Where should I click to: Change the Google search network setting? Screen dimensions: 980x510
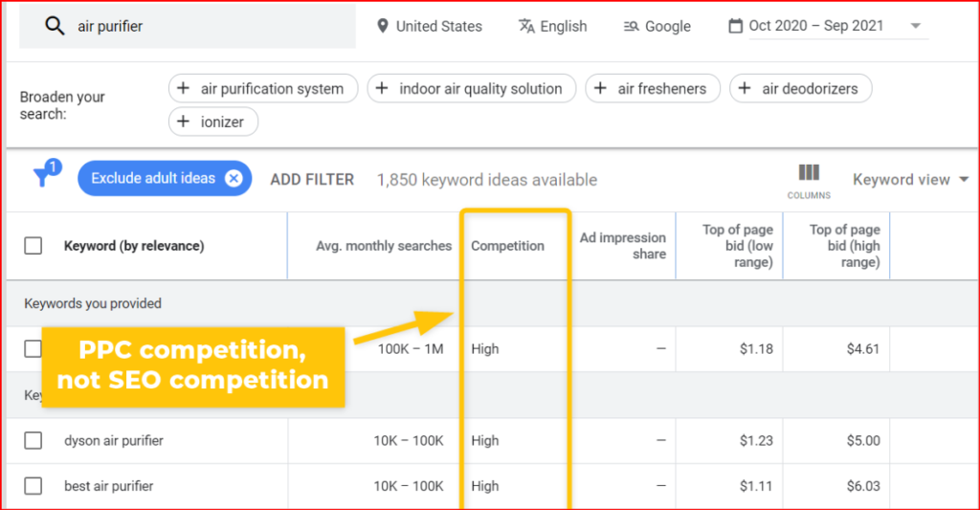pos(657,26)
